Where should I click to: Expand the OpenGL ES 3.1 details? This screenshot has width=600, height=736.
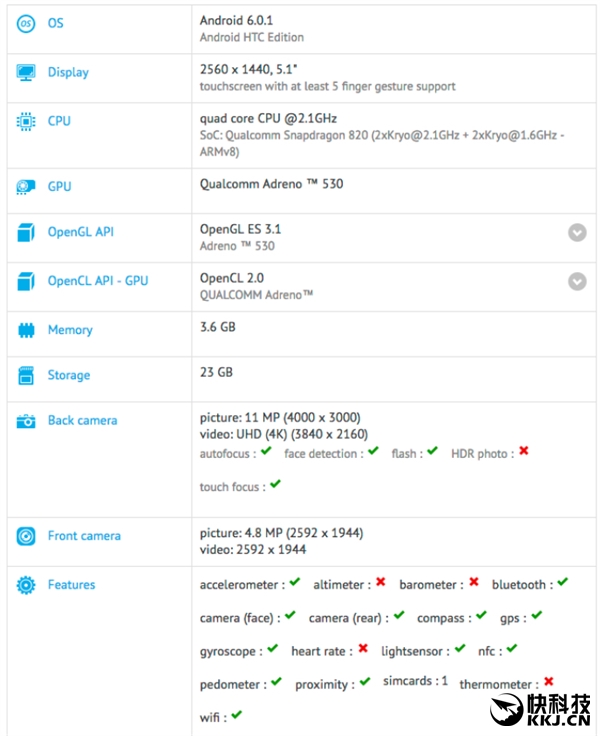pos(577,233)
